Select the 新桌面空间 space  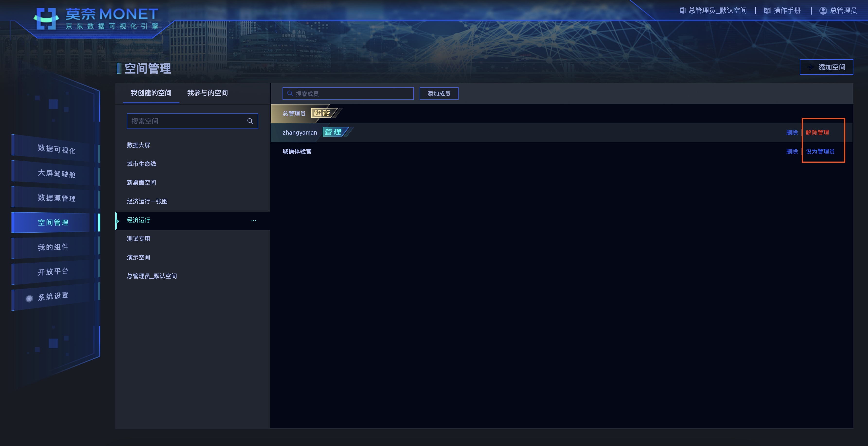193,182
